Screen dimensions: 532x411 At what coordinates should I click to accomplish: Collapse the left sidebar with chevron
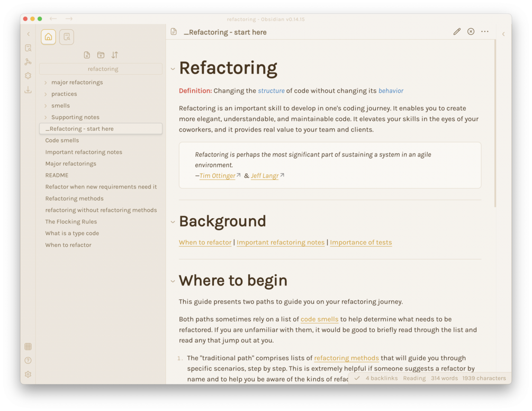click(29, 34)
